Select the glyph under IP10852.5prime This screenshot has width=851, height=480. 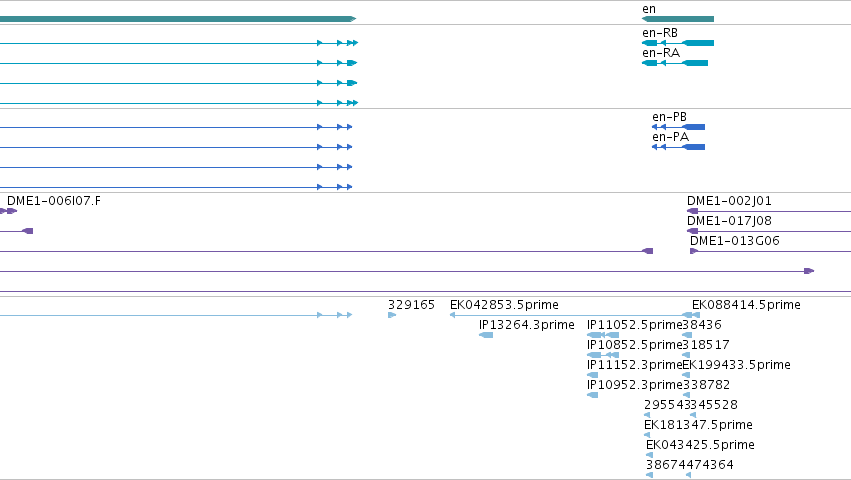(x=603, y=356)
